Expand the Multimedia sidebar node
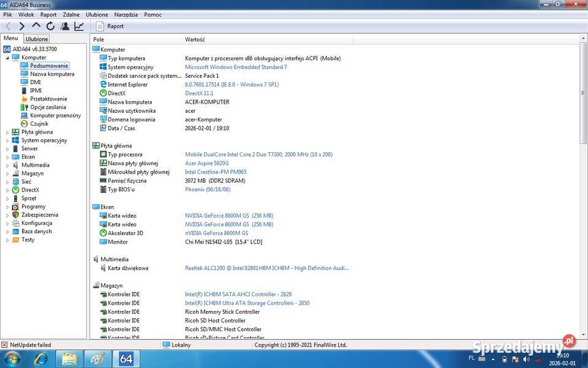Screen dimensions: 588x368 pyautogui.click(x=7, y=165)
